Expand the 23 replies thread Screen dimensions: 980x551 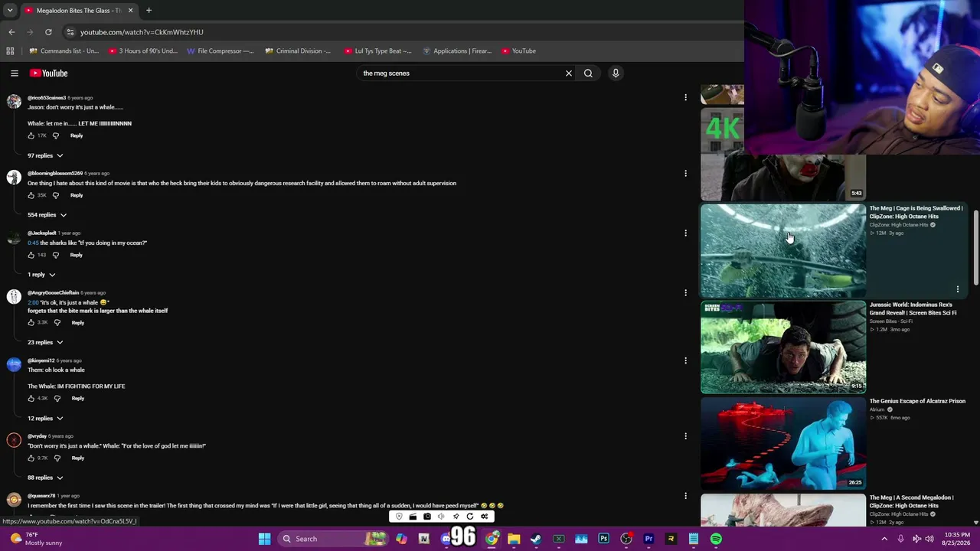click(x=45, y=342)
